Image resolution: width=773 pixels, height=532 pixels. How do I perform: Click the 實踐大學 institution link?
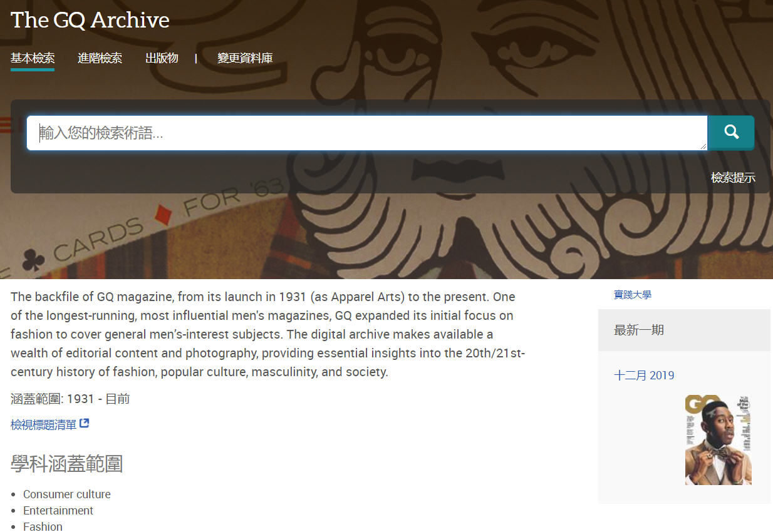click(x=633, y=294)
